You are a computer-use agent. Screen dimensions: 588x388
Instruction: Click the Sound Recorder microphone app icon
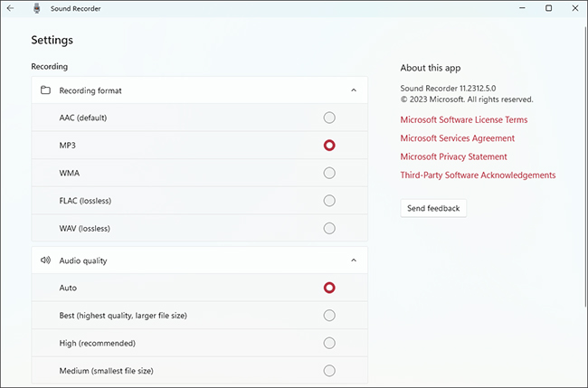37,8
